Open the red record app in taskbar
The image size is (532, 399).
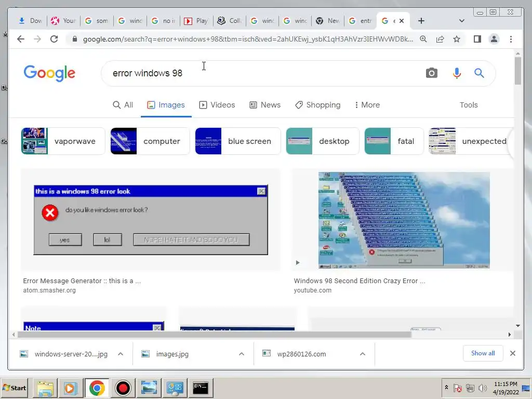pos(123,388)
